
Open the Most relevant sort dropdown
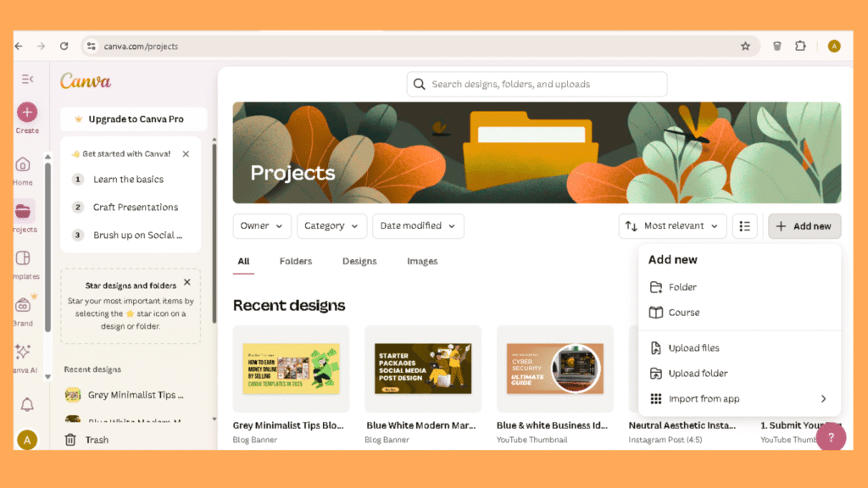point(672,226)
